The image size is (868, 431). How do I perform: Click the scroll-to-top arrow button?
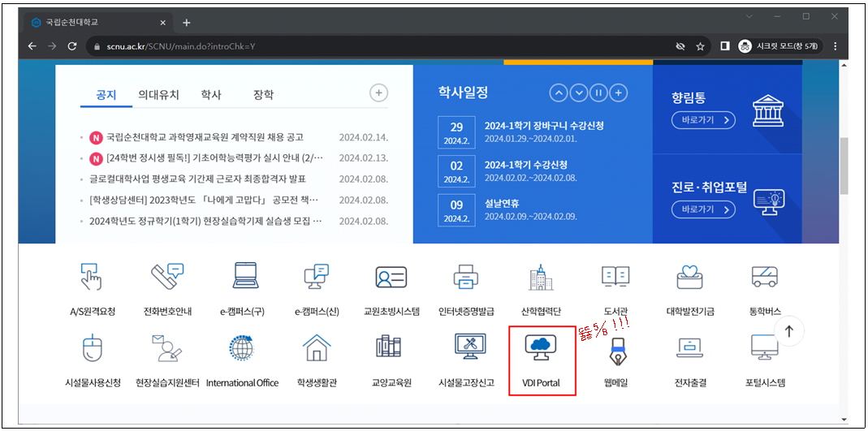789,331
